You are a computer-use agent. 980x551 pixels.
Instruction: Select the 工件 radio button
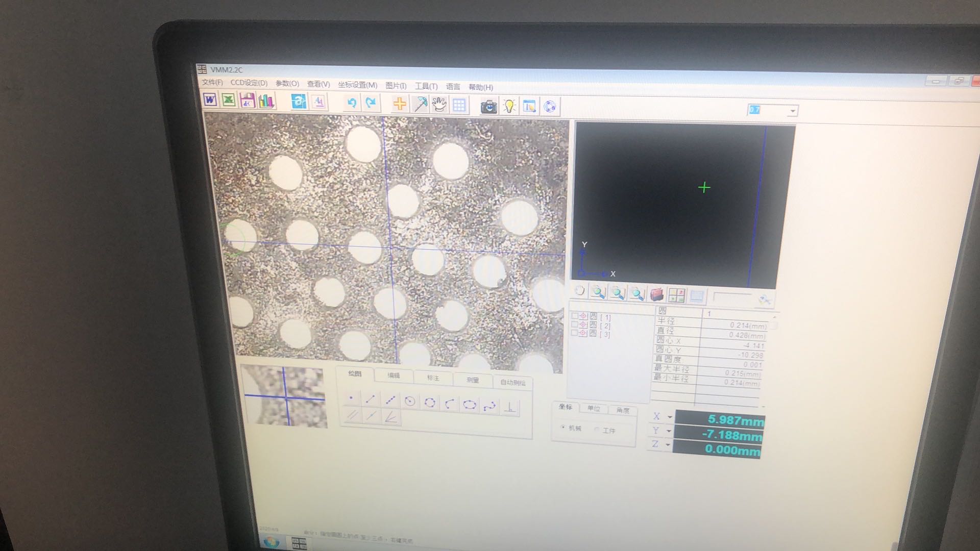[597, 430]
